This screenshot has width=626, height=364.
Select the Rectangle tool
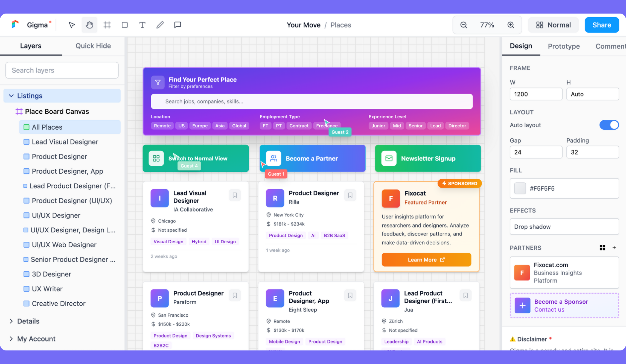[125, 25]
